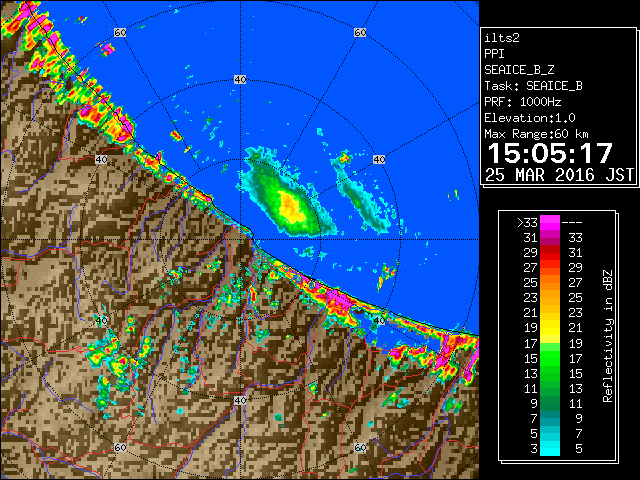Select the '25 MAR 2016 JST' date
This screenshot has width=640, height=480.
click(x=559, y=175)
